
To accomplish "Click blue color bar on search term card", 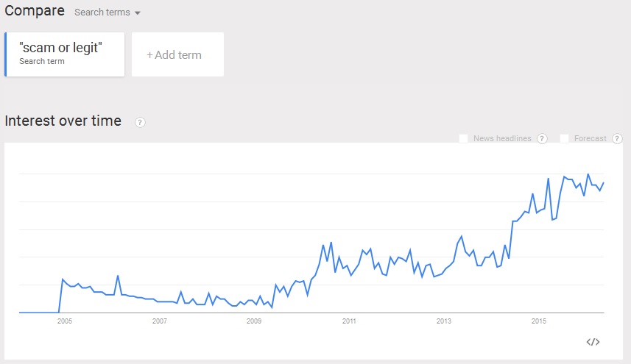I will click(6, 54).
